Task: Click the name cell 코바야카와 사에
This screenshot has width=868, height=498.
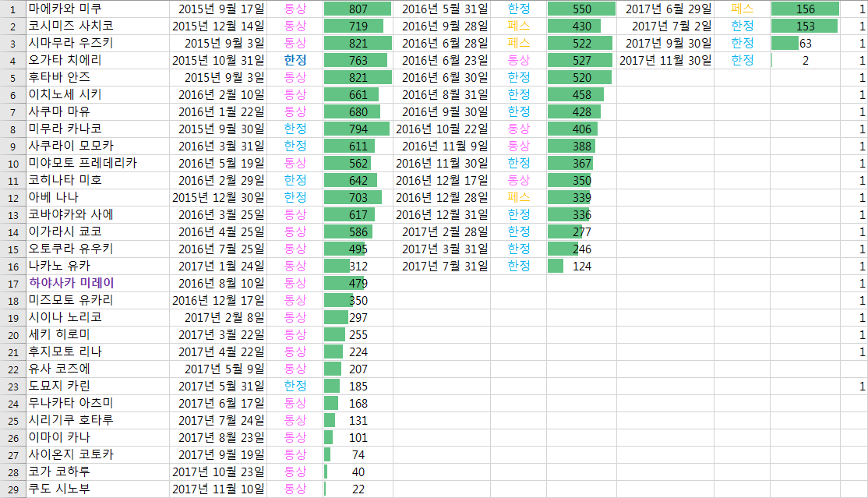Action: pyautogui.click(x=97, y=215)
